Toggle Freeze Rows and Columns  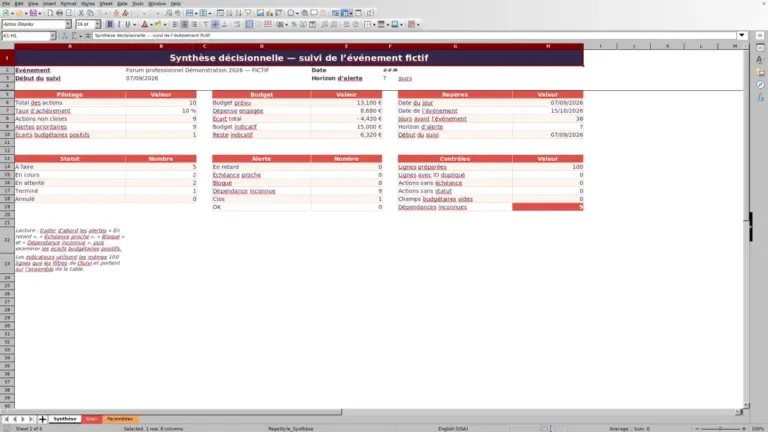(x=346, y=13)
